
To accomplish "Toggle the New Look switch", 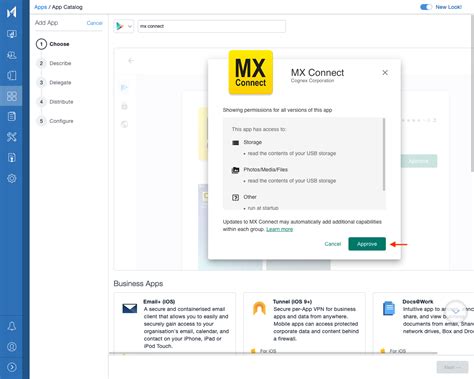I will pyautogui.click(x=426, y=7).
